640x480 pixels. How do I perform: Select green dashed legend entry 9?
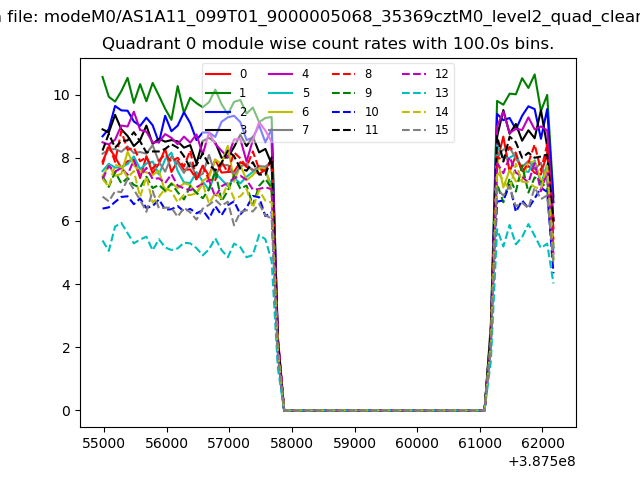coord(345,93)
